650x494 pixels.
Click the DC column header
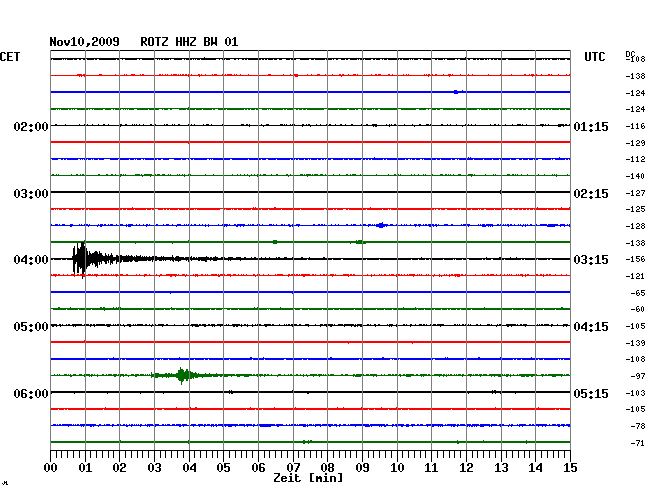[x=630, y=54]
